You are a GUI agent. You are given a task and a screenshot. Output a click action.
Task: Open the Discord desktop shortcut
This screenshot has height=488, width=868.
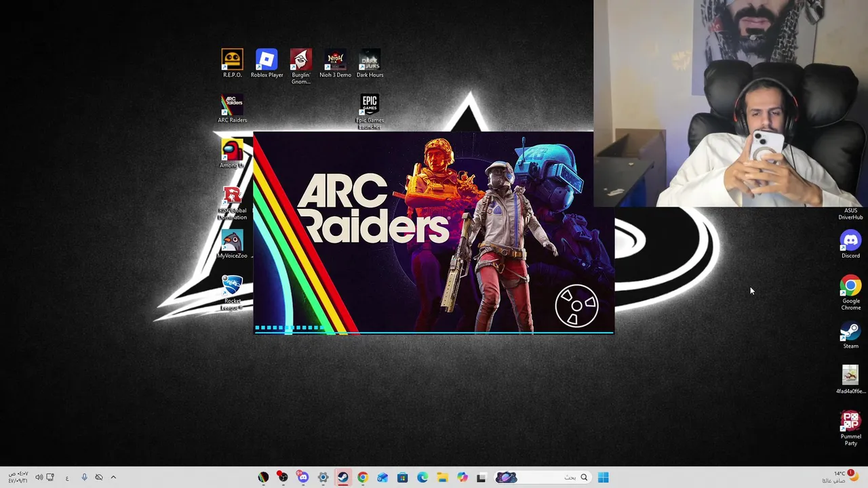(x=850, y=244)
